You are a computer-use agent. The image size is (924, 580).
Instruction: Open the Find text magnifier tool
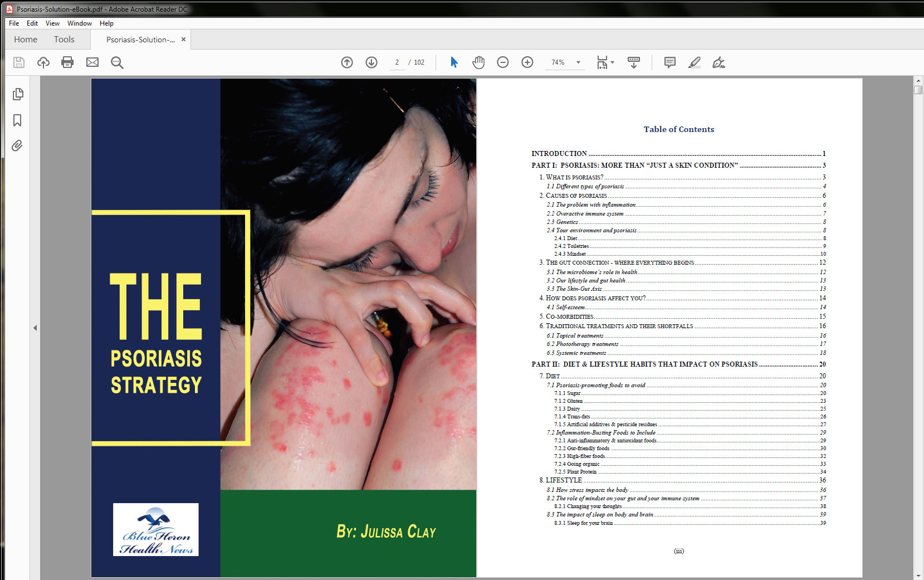(x=117, y=62)
